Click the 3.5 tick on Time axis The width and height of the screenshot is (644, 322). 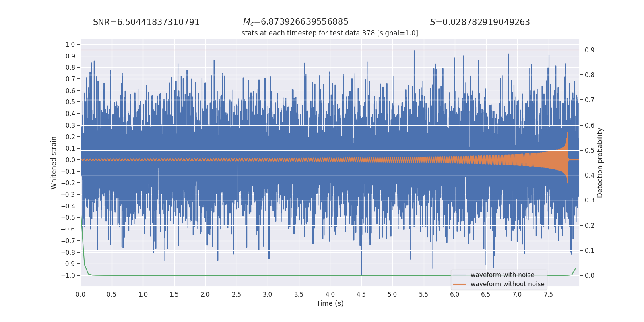pos(299,294)
